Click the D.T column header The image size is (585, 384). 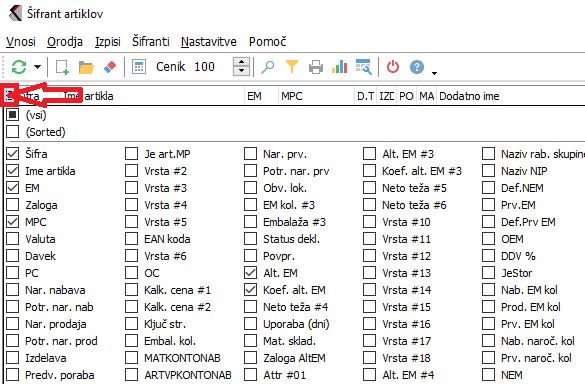coord(365,96)
